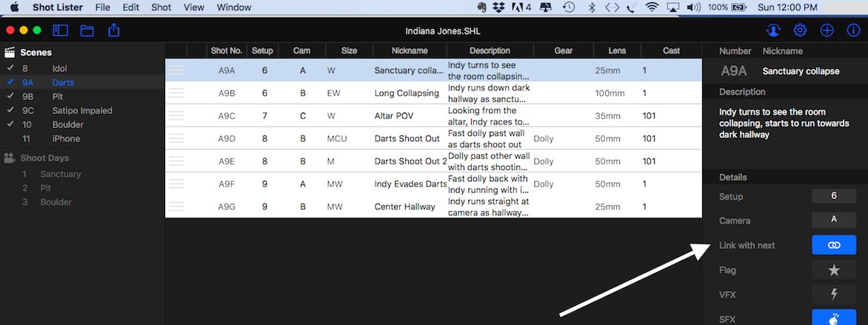Select the Darts Shoot Out 2 cell
The image size is (868, 325).
click(x=410, y=161)
